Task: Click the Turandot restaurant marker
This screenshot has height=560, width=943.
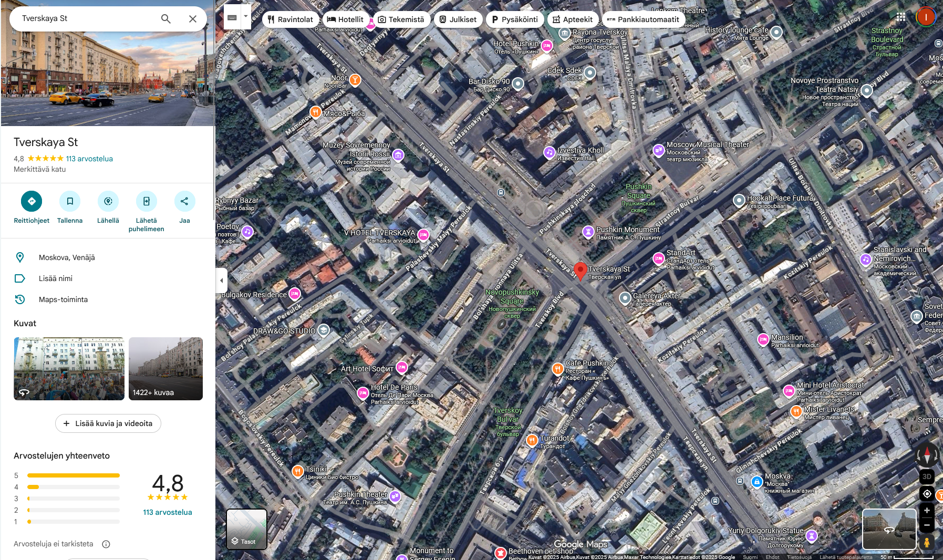Action: coord(532,440)
